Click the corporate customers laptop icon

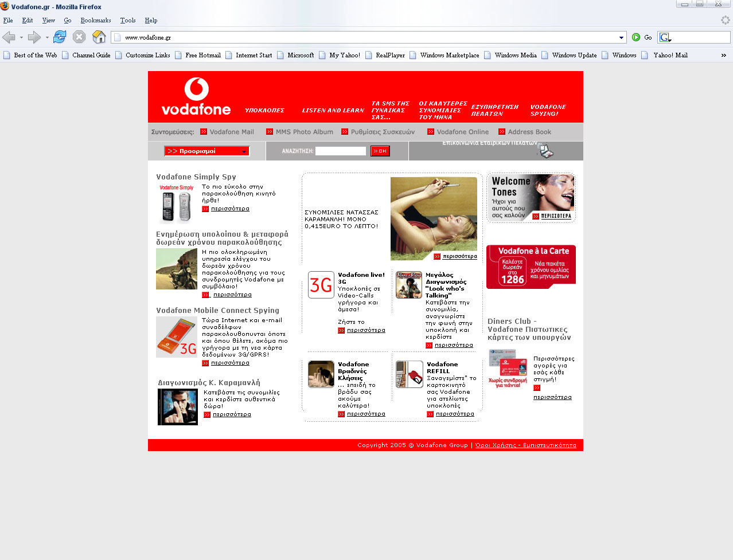545,151
